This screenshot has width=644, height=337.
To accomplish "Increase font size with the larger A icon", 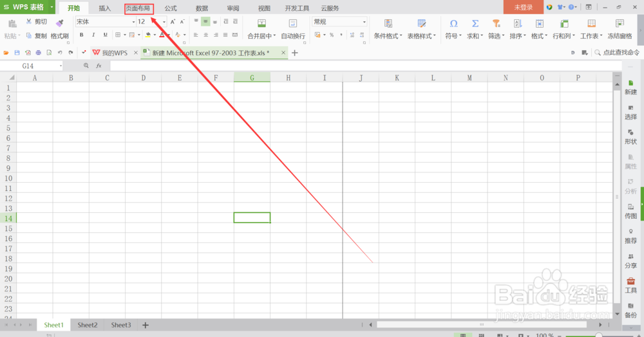I will click(x=173, y=22).
